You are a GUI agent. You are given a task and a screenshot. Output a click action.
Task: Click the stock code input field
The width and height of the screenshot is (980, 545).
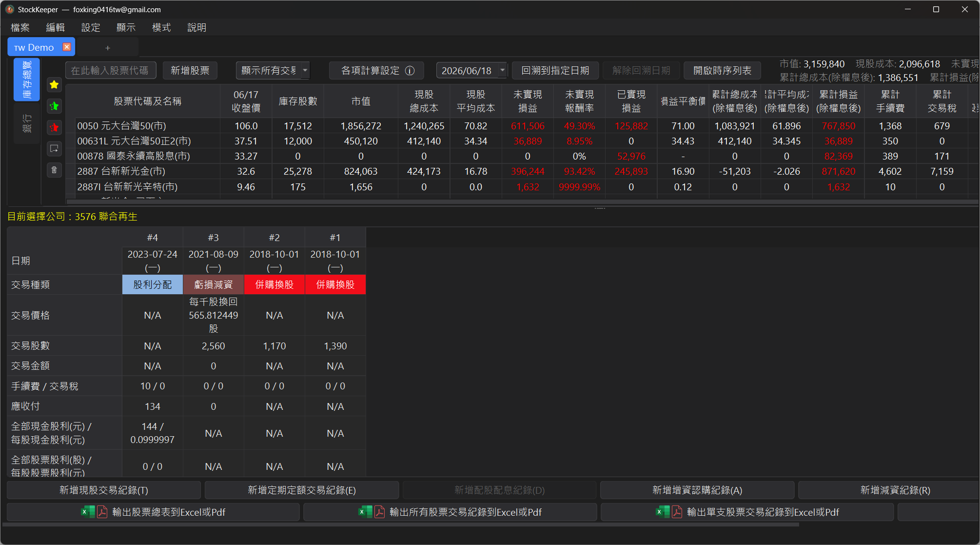click(x=111, y=71)
